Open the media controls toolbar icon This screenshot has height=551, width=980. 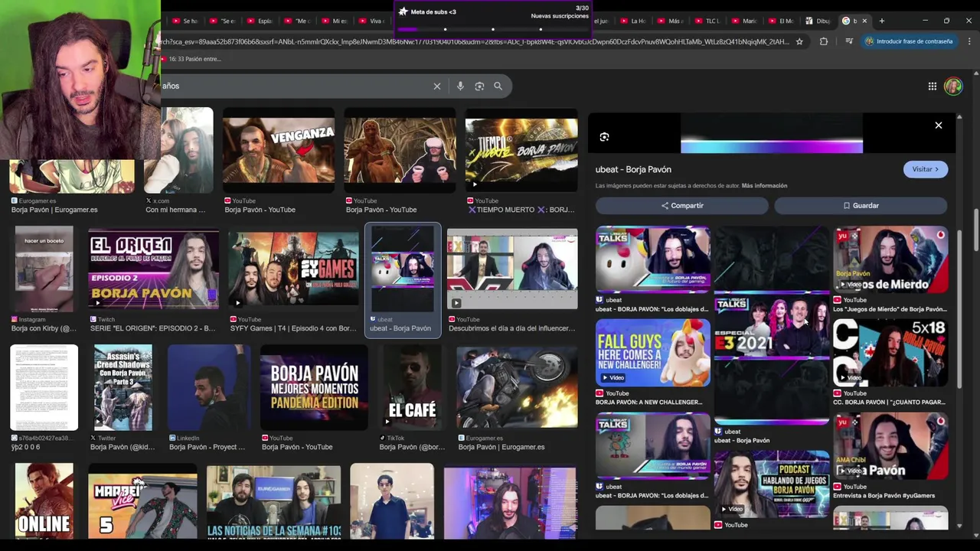point(849,41)
